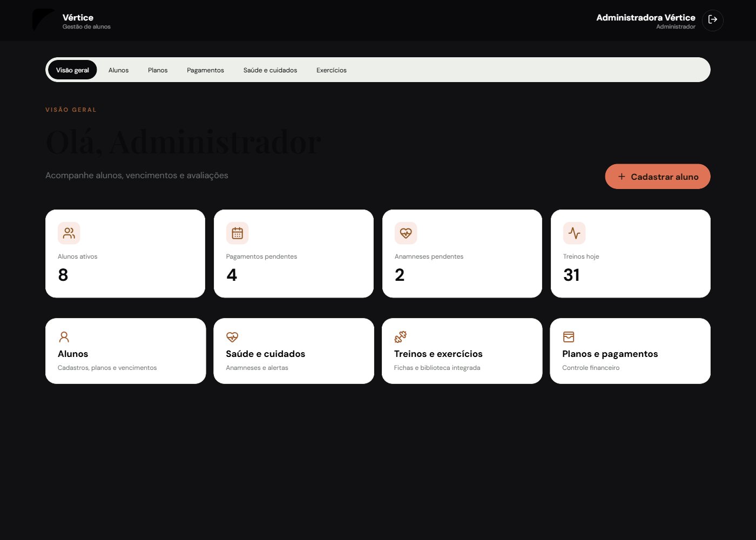Click the VISÃO GERAL section label
The image size is (756, 540).
(x=71, y=110)
